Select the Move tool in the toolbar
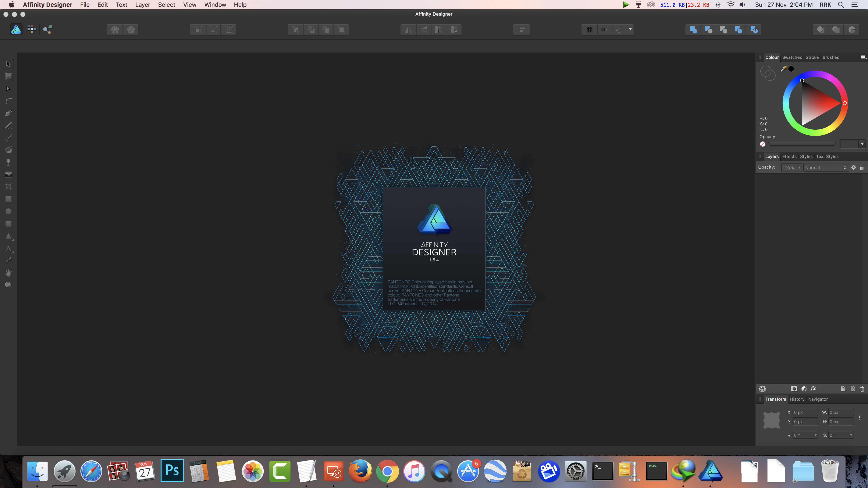This screenshot has height=488, width=868. point(8,64)
